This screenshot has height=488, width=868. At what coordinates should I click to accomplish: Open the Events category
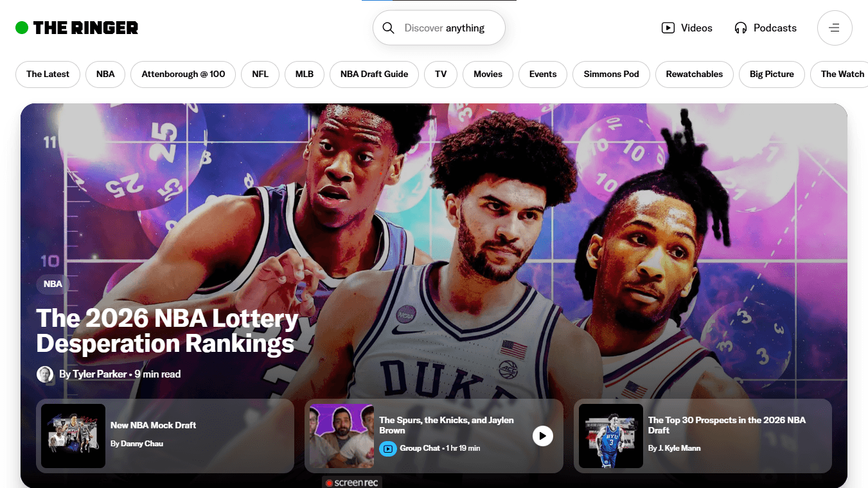point(543,74)
